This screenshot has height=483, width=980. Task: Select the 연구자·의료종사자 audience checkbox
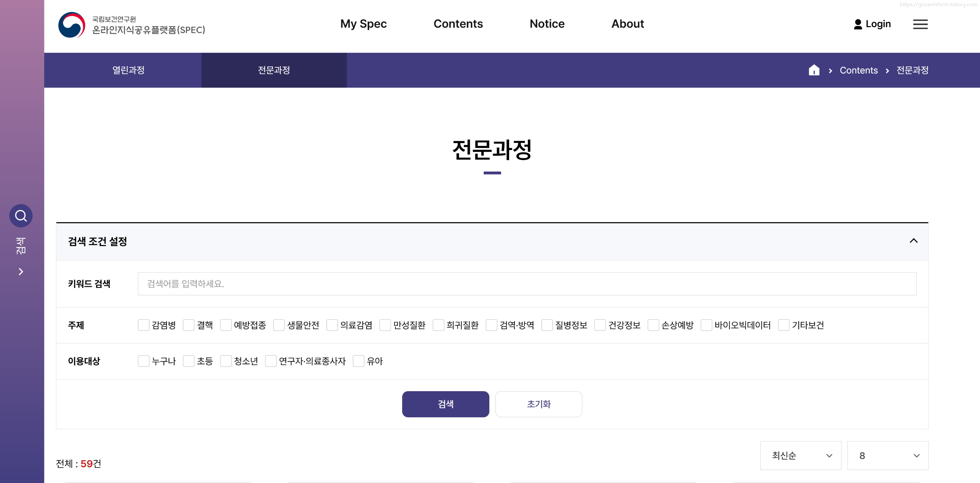(x=270, y=361)
